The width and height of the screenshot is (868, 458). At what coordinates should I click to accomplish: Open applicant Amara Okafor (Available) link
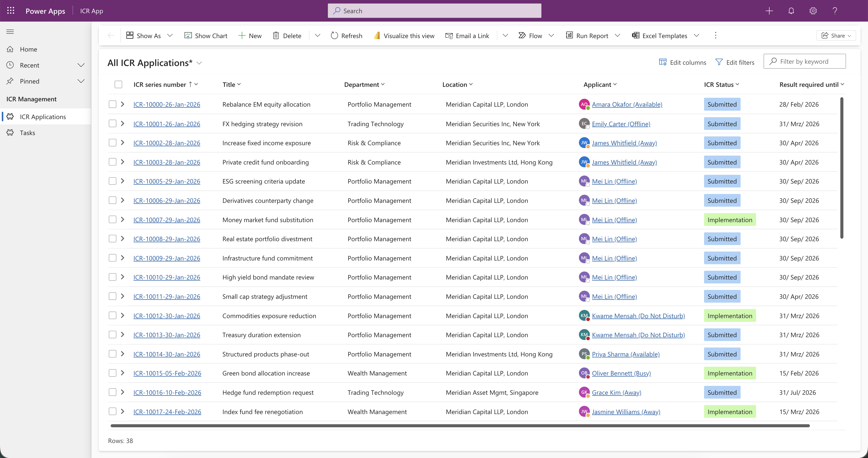click(x=627, y=105)
